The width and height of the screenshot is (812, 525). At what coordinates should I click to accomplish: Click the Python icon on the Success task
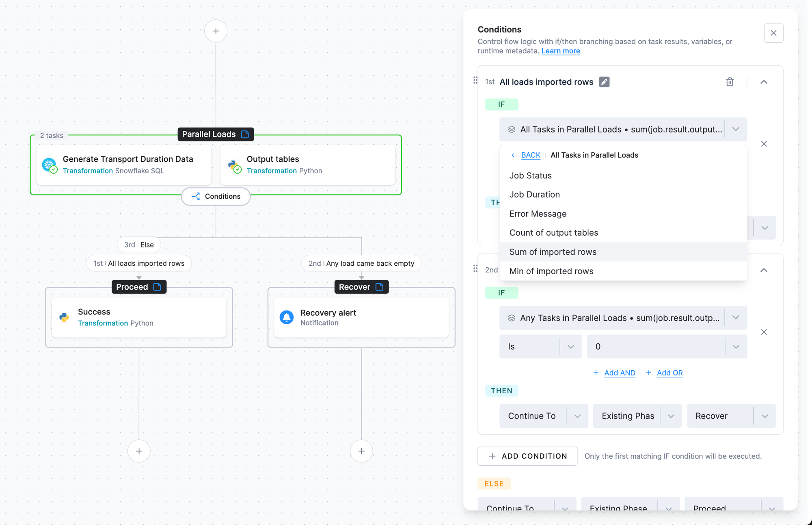[x=64, y=317]
